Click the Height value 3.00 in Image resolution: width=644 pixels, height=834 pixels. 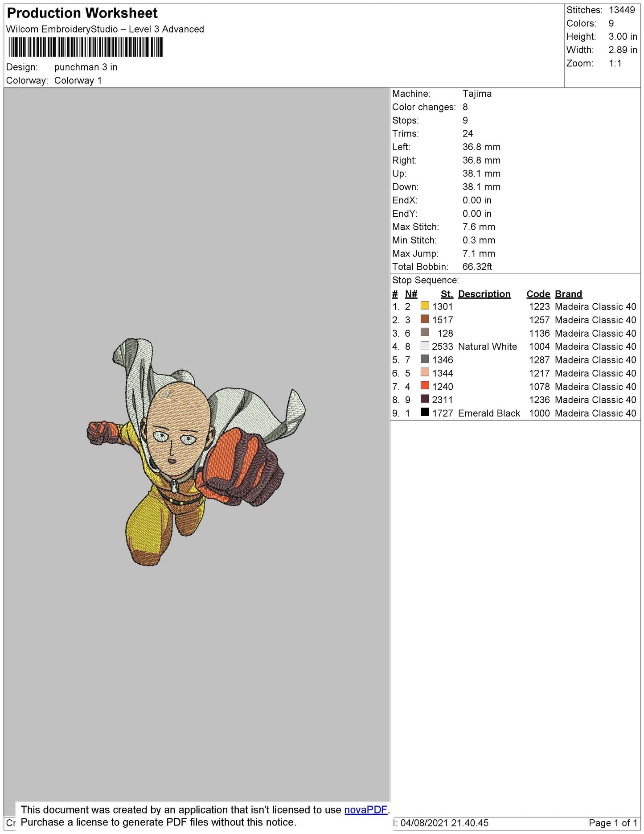623,37
